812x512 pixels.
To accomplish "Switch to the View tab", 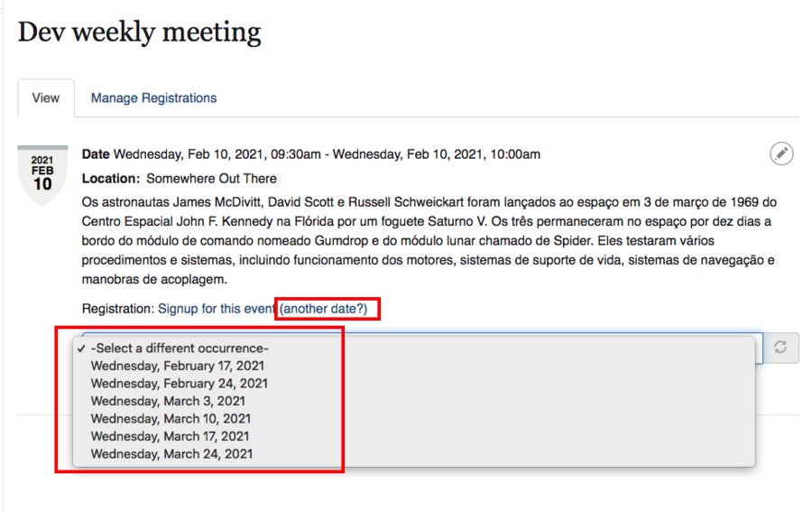I will [x=46, y=98].
